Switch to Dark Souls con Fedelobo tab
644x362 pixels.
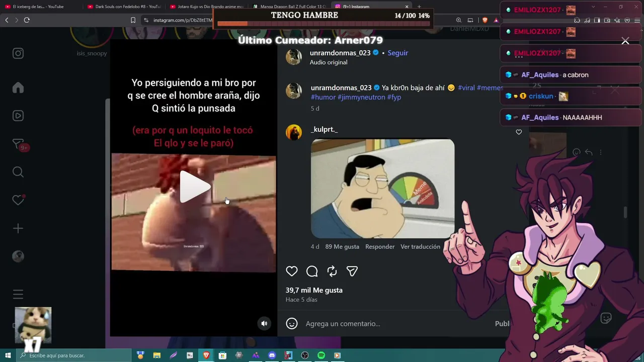(124, 7)
